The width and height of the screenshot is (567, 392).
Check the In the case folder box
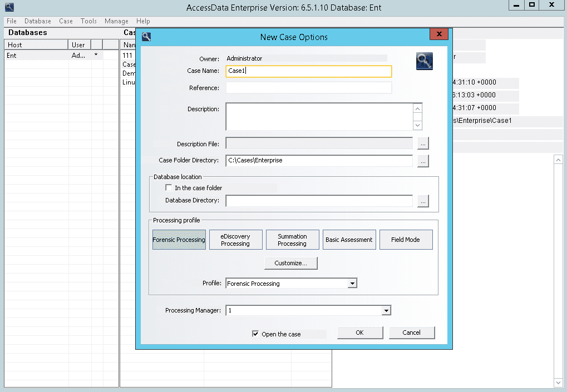pos(169,187)
